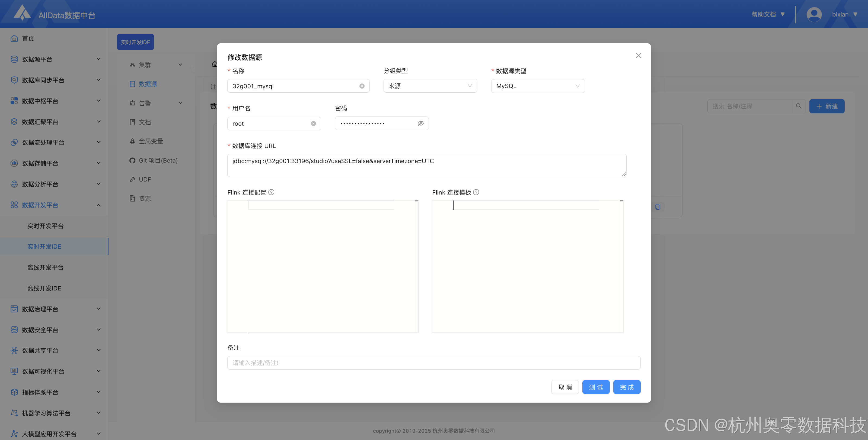The height and width of the screenshot is (440, 868).
Task: Toggle password visibility eye icon
Action: [420, 124]
